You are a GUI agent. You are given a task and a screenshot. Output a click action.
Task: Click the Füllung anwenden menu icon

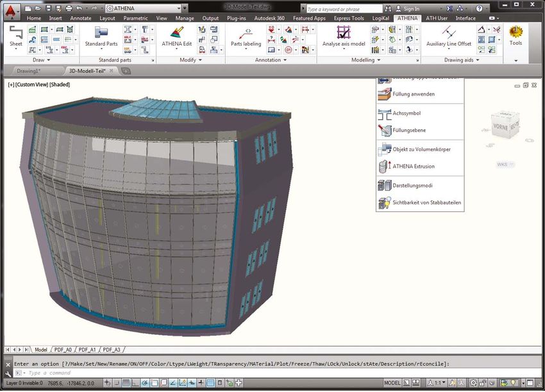coord(385,94)
